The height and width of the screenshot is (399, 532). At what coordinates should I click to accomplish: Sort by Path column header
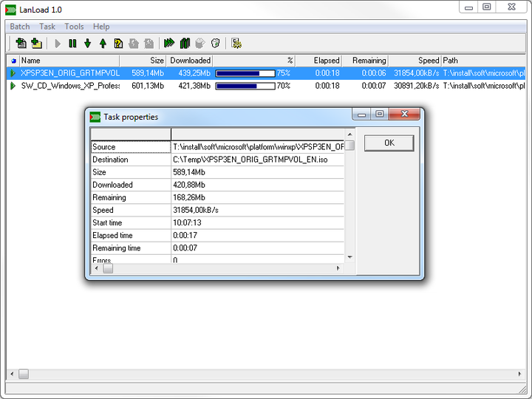pos(483,61)
